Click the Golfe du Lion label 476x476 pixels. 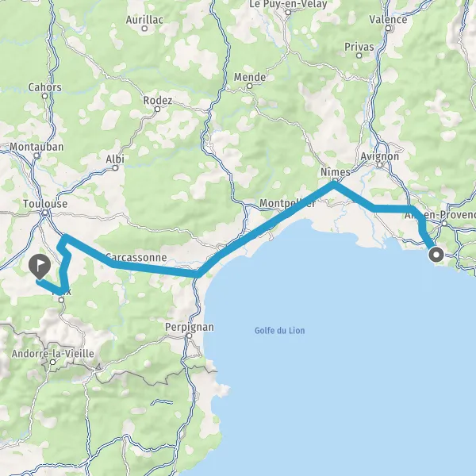[x=279, y=330]
